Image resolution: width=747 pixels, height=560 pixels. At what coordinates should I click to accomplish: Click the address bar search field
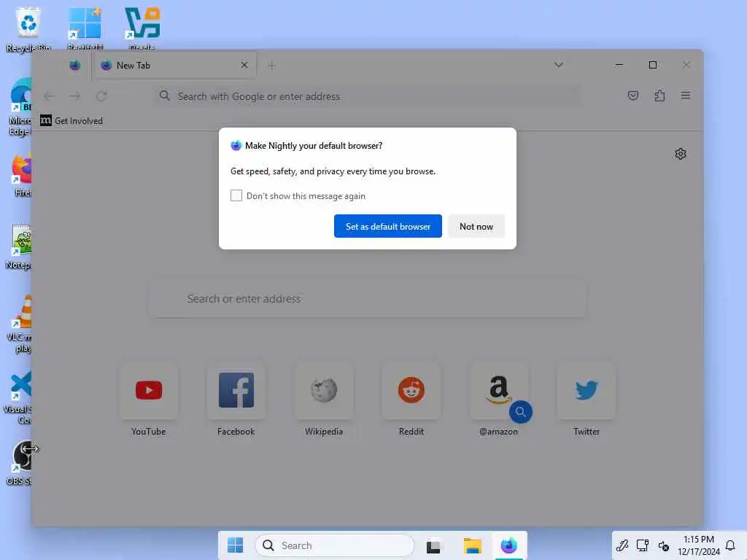pyautogui.click(x=368, y=96)
